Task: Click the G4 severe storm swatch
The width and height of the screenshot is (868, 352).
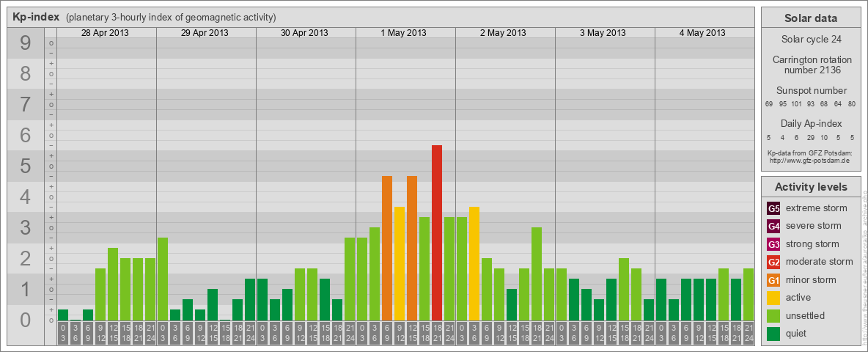Action: point(773,226)
